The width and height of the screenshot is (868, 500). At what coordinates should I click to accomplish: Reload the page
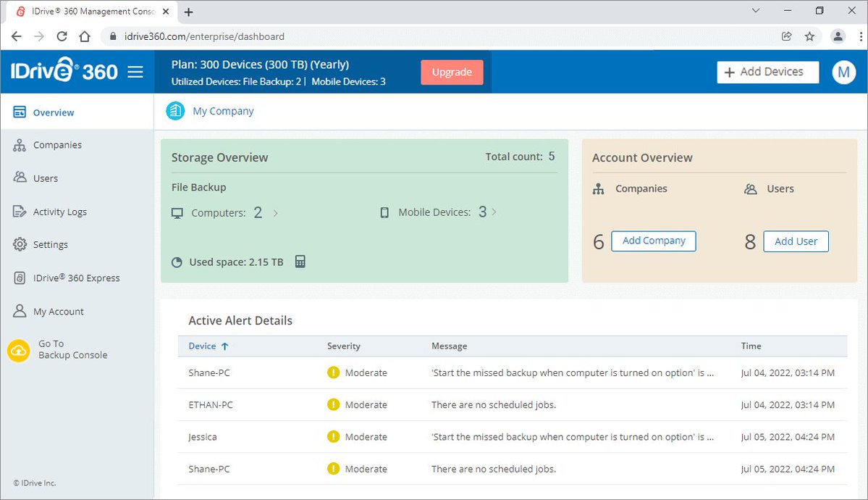coord(62,36)
